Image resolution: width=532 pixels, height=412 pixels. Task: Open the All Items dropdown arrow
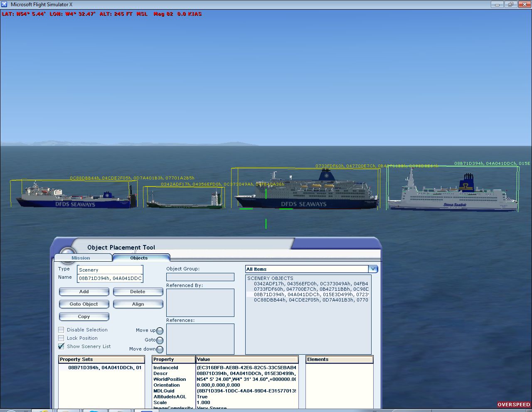(373, 269)
